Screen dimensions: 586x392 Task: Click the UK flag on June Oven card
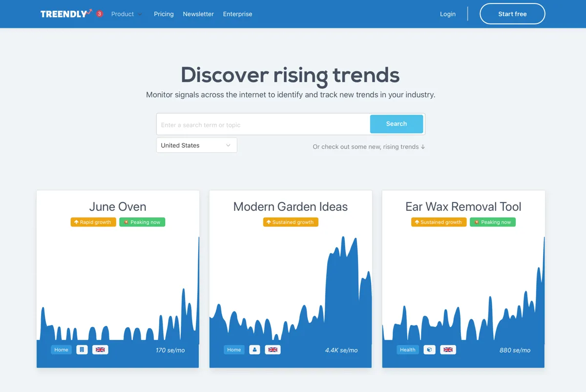[100, 350]
